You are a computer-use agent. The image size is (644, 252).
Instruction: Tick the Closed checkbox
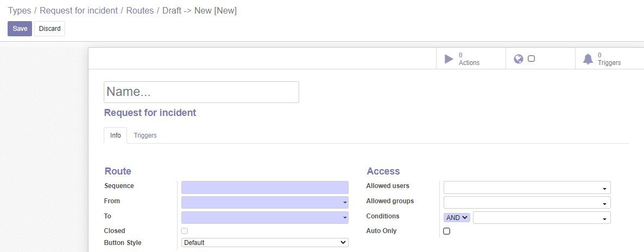point(185,231)
